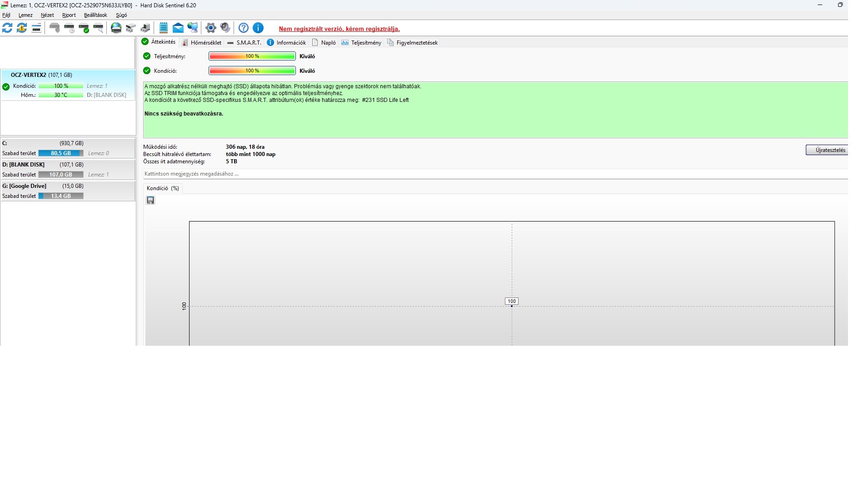The width and height of the screenshot is (868, 489).
Task: Click Kiváló next to the Teljesítmény bar
Action: pyautogui.click(x=307, y=56)
